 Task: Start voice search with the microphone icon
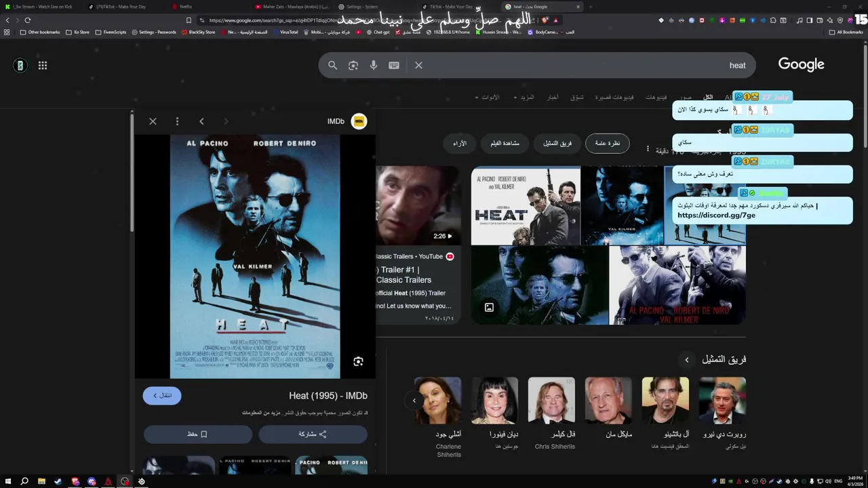[373, 65]
